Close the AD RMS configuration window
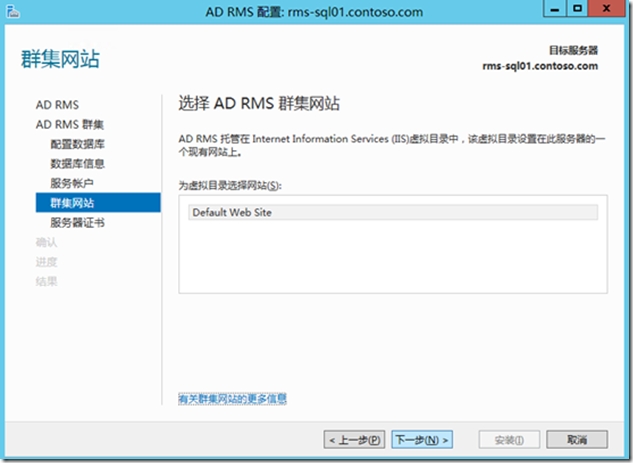The width and height of the screenshot is (633, 463). [x=606, y=9]
